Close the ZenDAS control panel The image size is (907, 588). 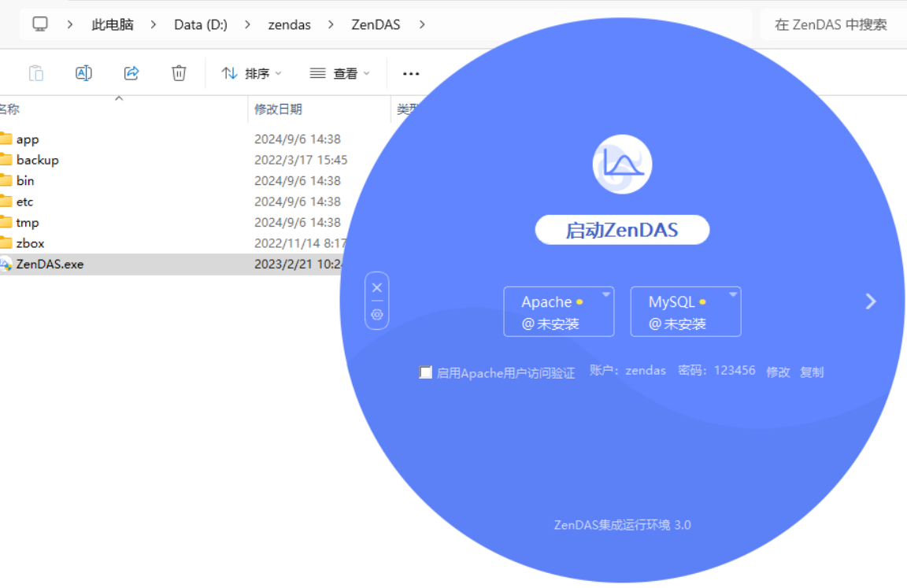click(x=377, y=288)
